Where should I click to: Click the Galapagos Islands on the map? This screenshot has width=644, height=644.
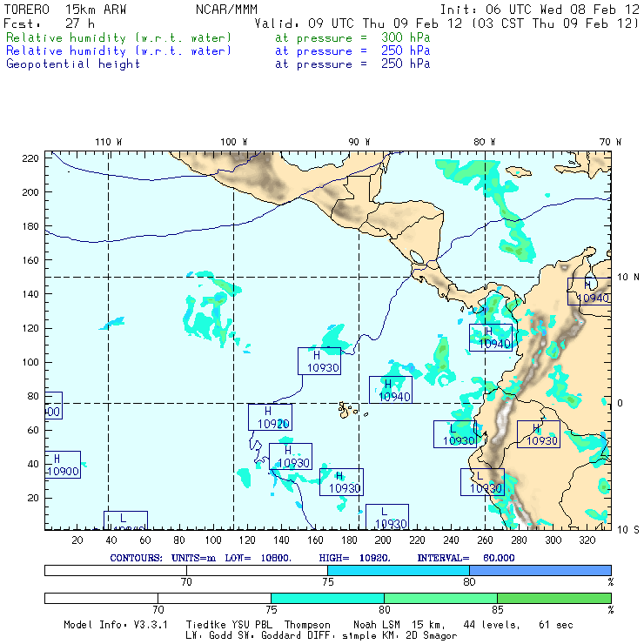click(350, 408)
